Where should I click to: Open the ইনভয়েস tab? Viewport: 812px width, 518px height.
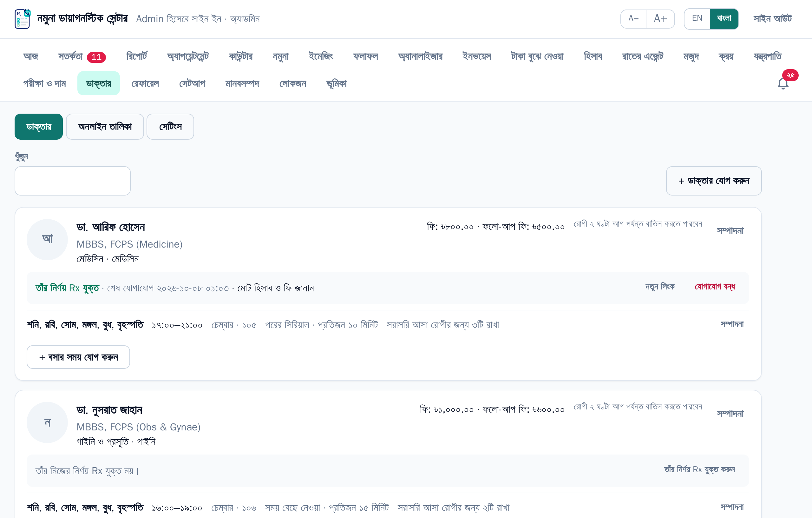(x=476, y=56)
